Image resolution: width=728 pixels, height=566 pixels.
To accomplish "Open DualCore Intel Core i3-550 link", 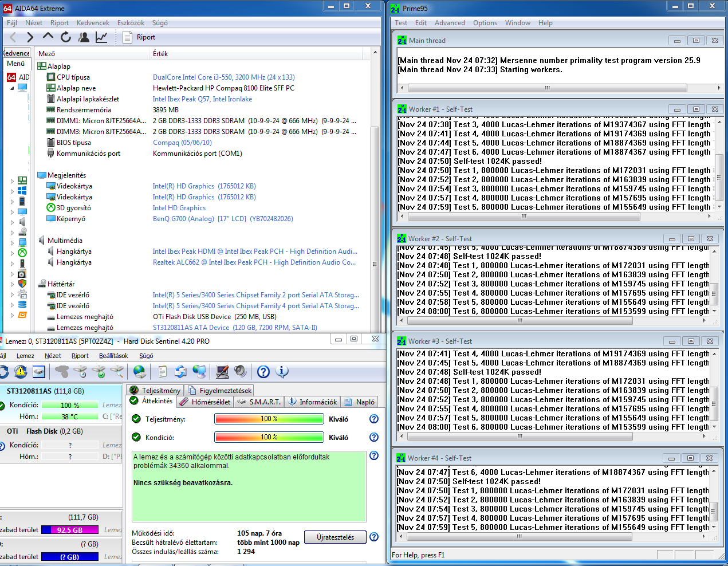I will pyautogui.click(x=223, y=77).
